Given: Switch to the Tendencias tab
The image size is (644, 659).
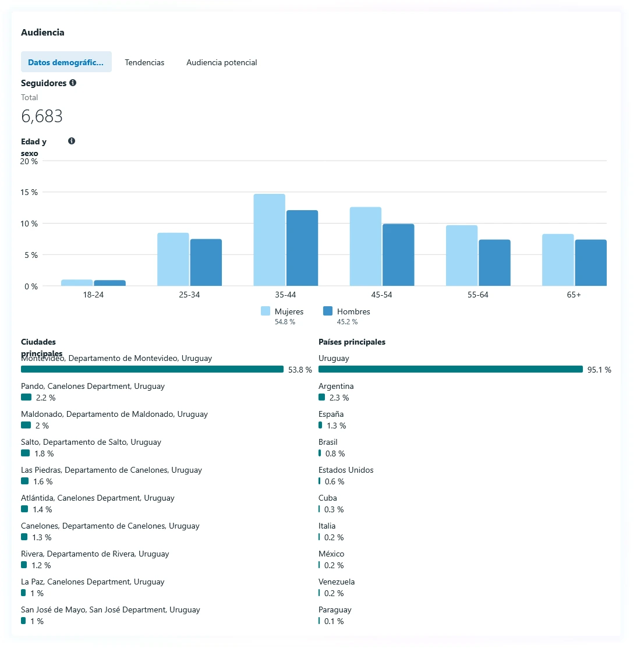Looking at the screenshot, I should coord(144,62).
